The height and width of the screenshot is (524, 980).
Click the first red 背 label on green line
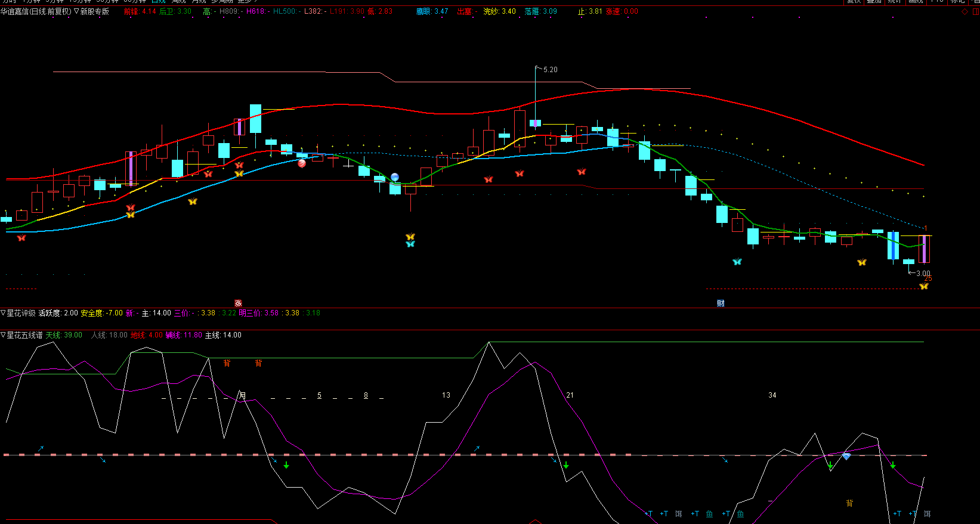click(227, 363)
